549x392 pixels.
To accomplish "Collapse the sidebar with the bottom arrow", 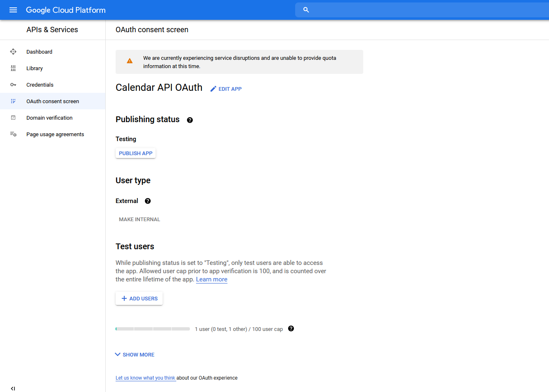I will 13,388.
